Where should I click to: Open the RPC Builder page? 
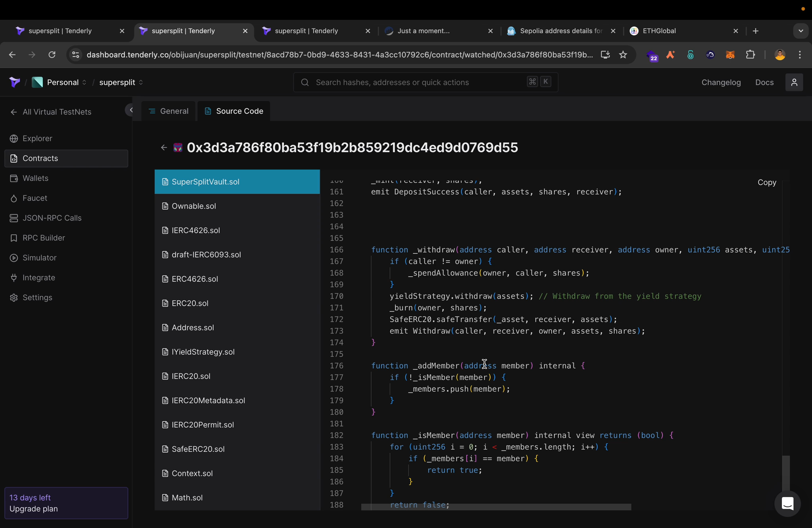[x=66, y=237]
